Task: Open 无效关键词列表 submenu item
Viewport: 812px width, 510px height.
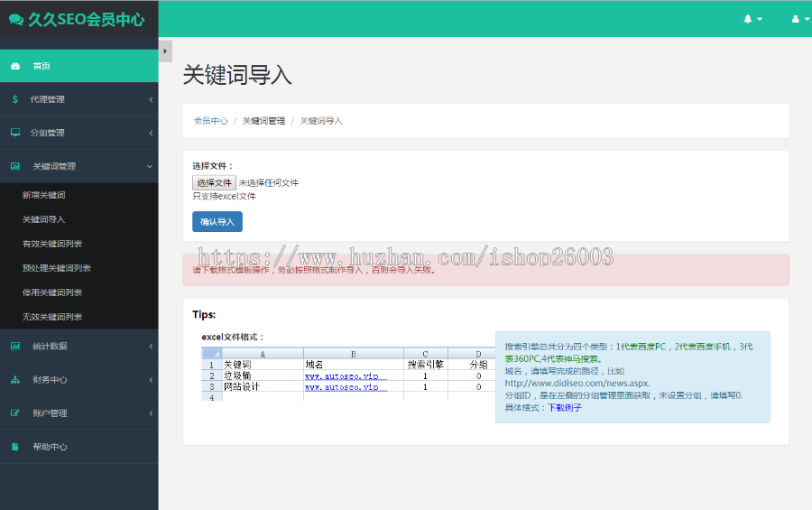Action: 52,317
